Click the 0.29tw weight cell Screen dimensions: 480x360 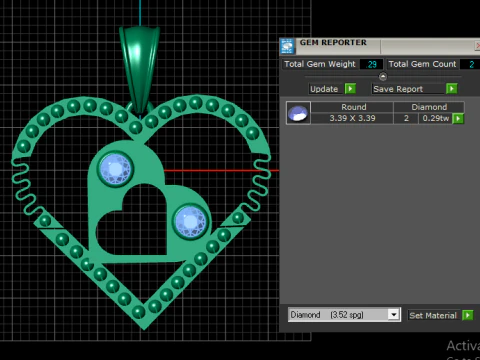click(435, 118)
